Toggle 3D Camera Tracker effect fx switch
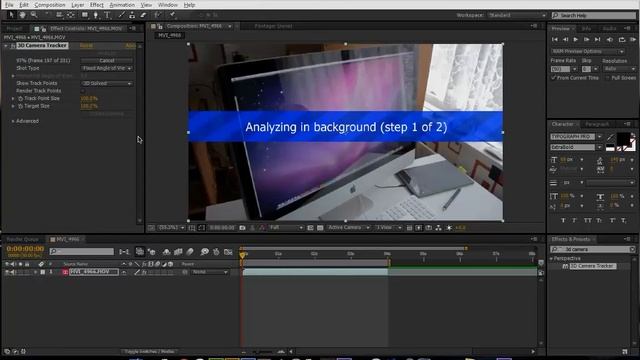Viewport: 640px width, 360px height. click(x=13, y=46)
